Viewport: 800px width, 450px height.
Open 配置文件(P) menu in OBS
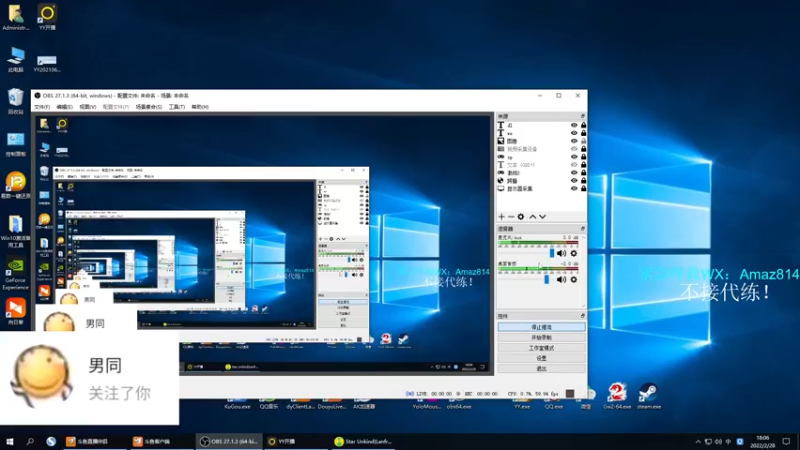point(116,107)
